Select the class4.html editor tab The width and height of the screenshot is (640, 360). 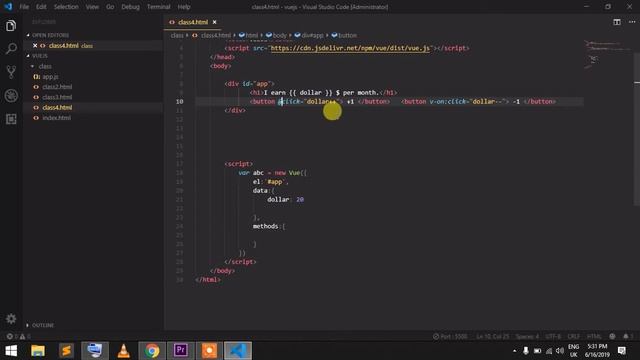coord(193,22)
